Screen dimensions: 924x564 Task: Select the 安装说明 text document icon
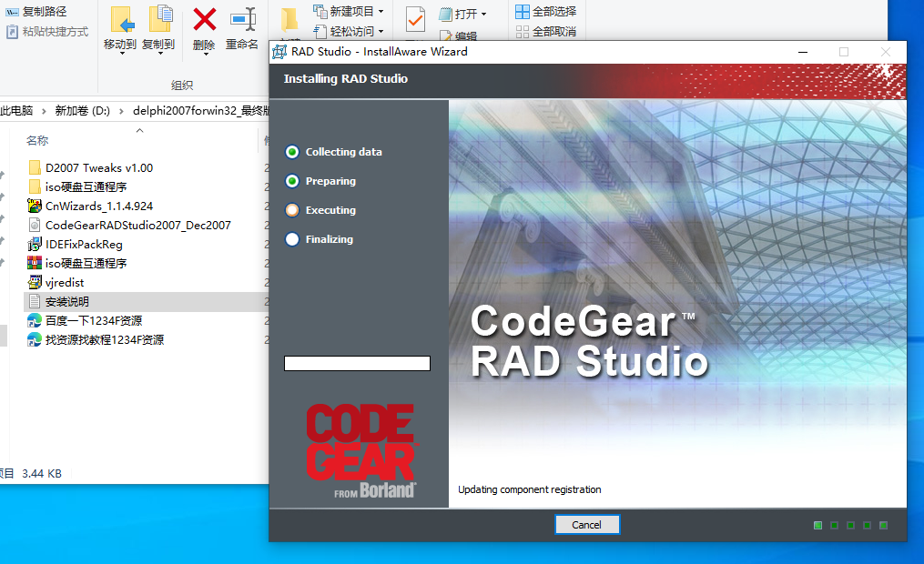click(35, 301)
